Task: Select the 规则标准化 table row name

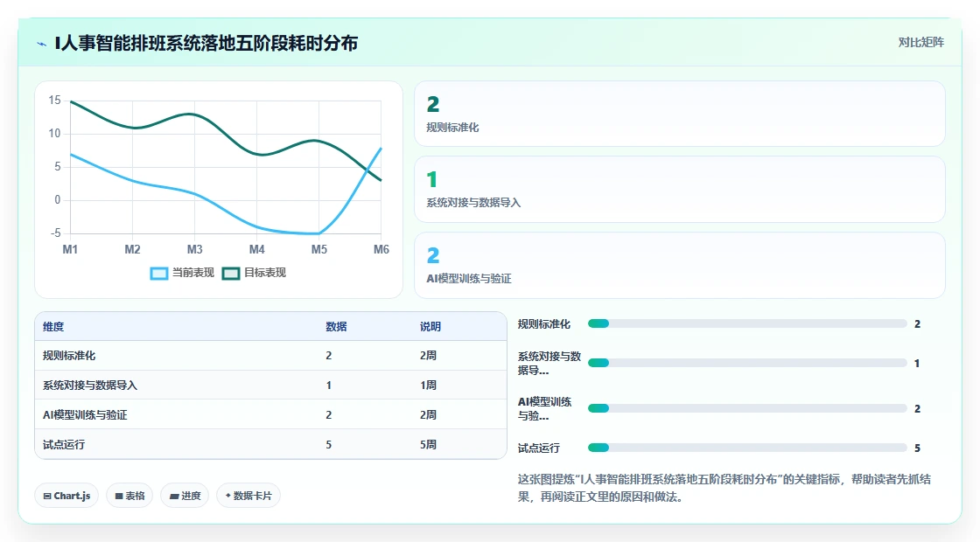Action: click(x=69, y=356)
